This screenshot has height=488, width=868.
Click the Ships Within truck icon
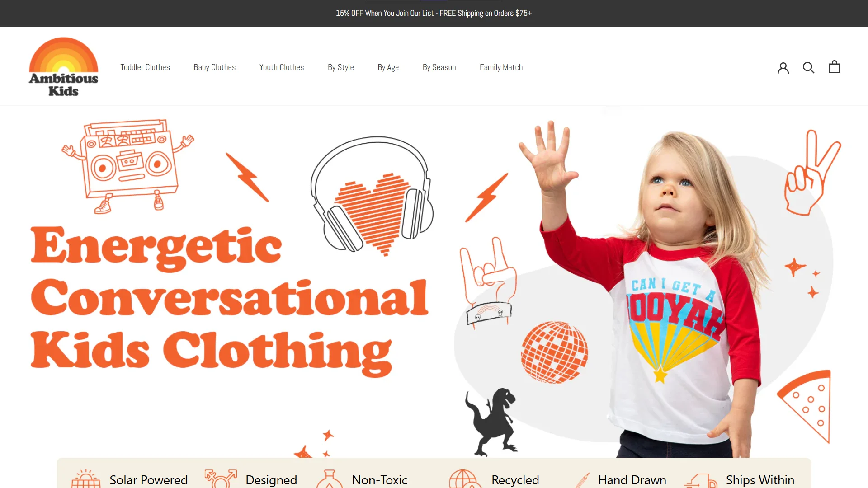tap(701, 481)
